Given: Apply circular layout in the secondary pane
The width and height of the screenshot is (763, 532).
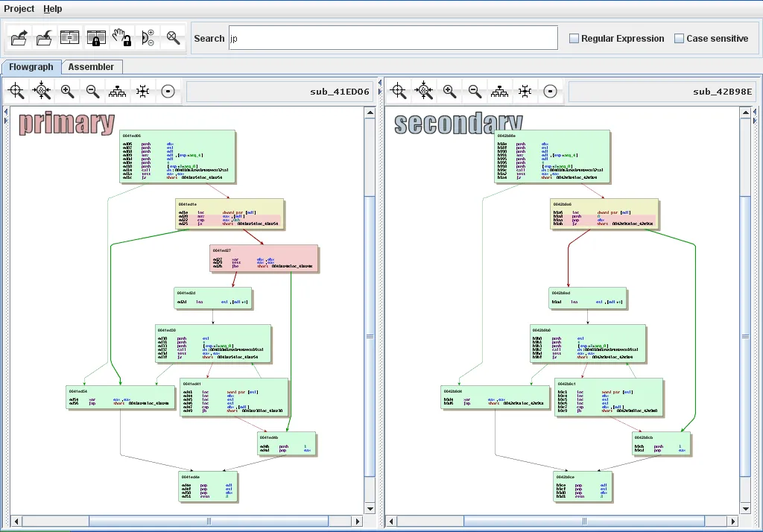Looking at the screenshot, I should [x=550, y=91].
